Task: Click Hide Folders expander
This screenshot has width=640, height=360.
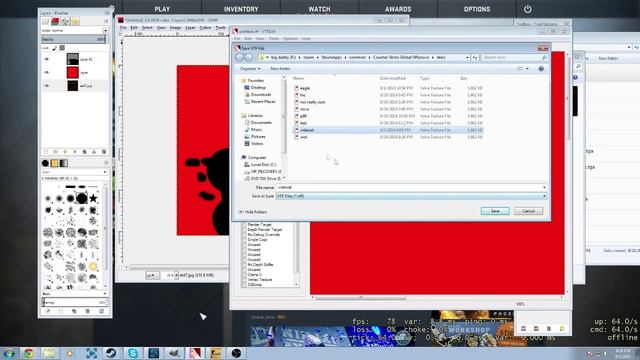Action: 253,212
